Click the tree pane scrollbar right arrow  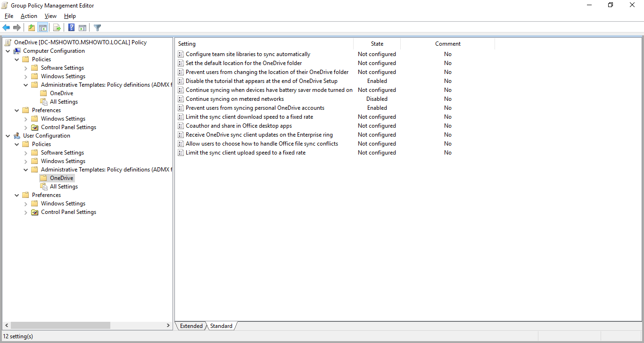tap(168, 326)
